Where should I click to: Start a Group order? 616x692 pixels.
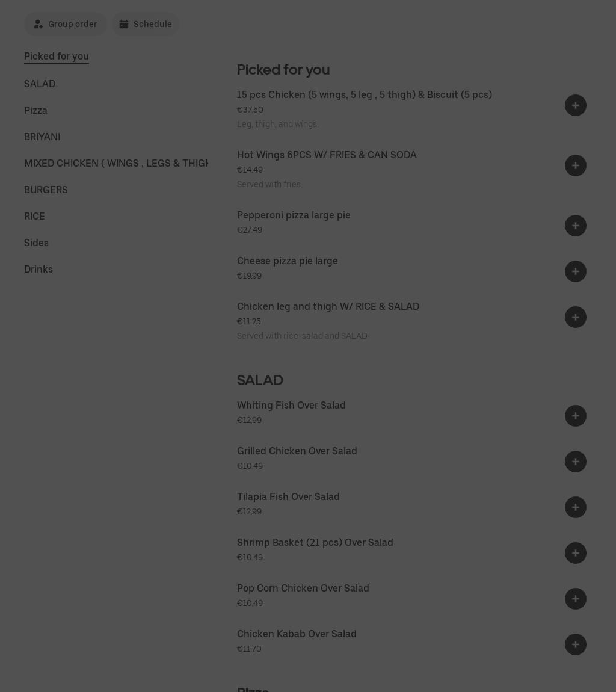65,24
